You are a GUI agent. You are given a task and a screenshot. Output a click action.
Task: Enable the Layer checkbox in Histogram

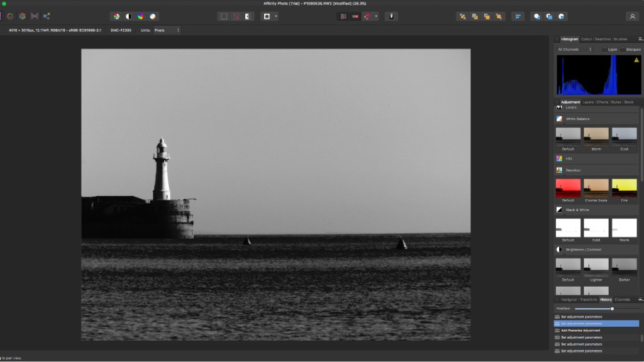point(605,49)
